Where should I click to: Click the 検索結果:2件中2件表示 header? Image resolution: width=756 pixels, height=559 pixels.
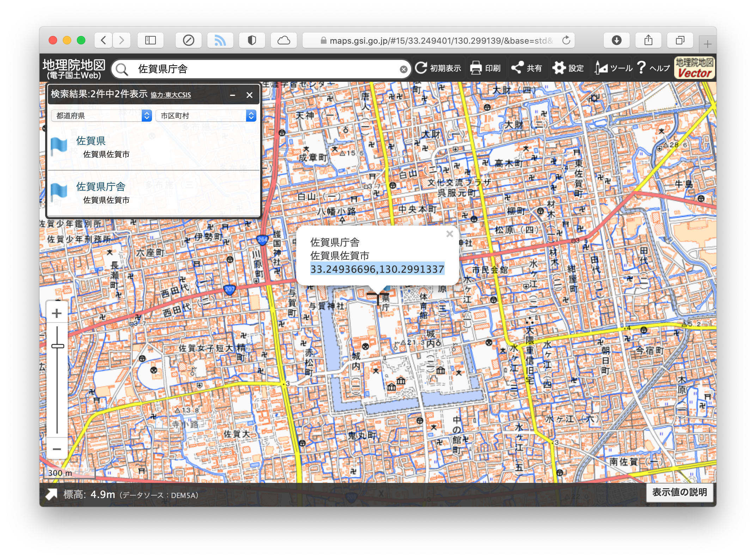click(99, 94)
